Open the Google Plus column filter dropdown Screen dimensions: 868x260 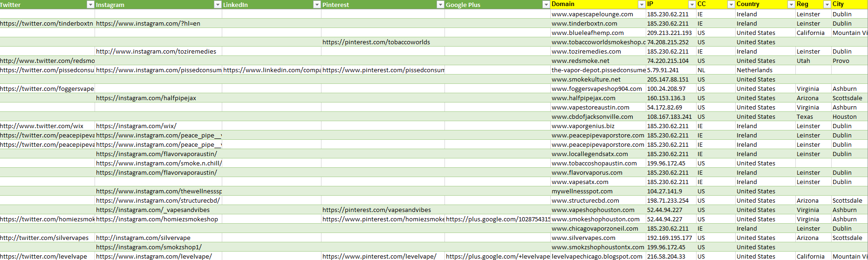(546, 5)
